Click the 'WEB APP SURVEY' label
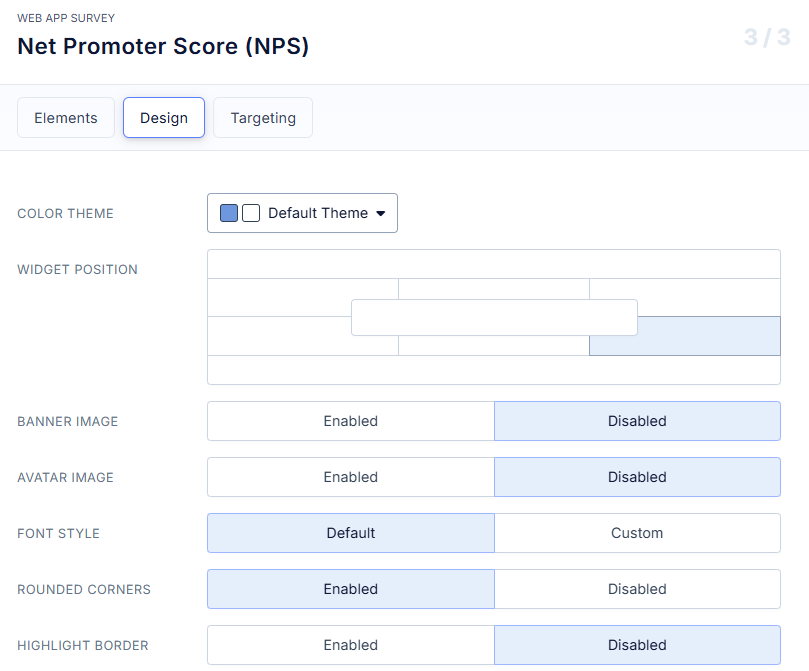This screenshot has width=809, height=671. coord(66,18)
